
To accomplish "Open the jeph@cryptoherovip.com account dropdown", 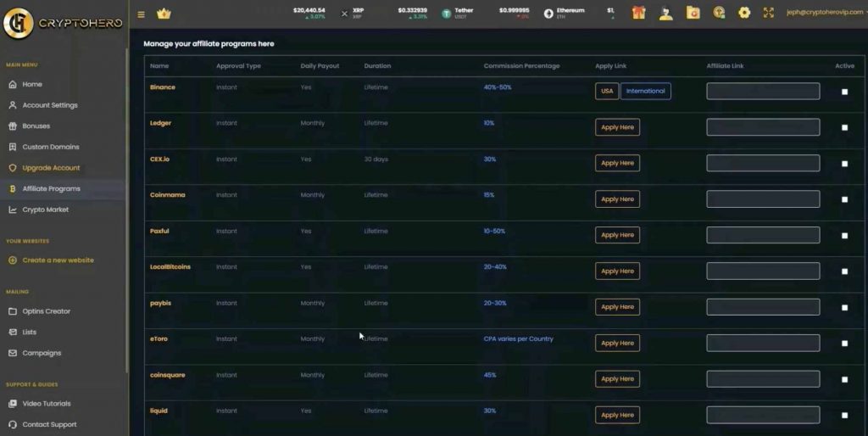I will coord(826,13).
